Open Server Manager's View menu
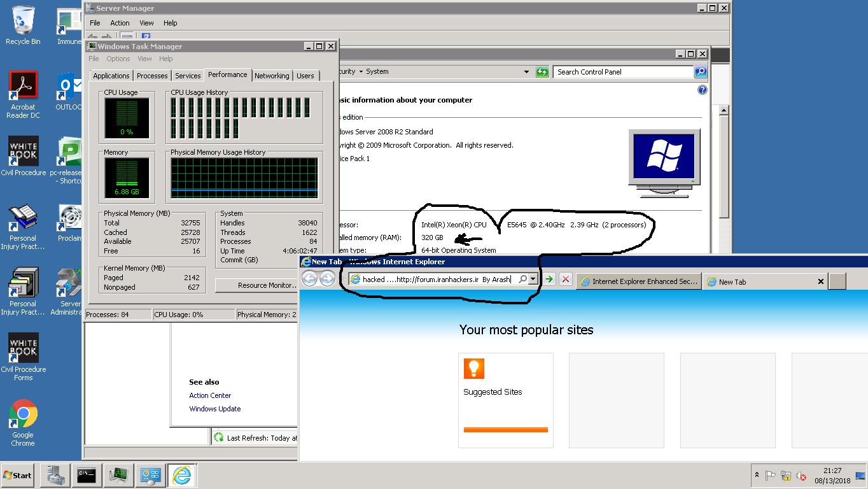The height and width of the screenshot is (489, 868). point(146,23)
